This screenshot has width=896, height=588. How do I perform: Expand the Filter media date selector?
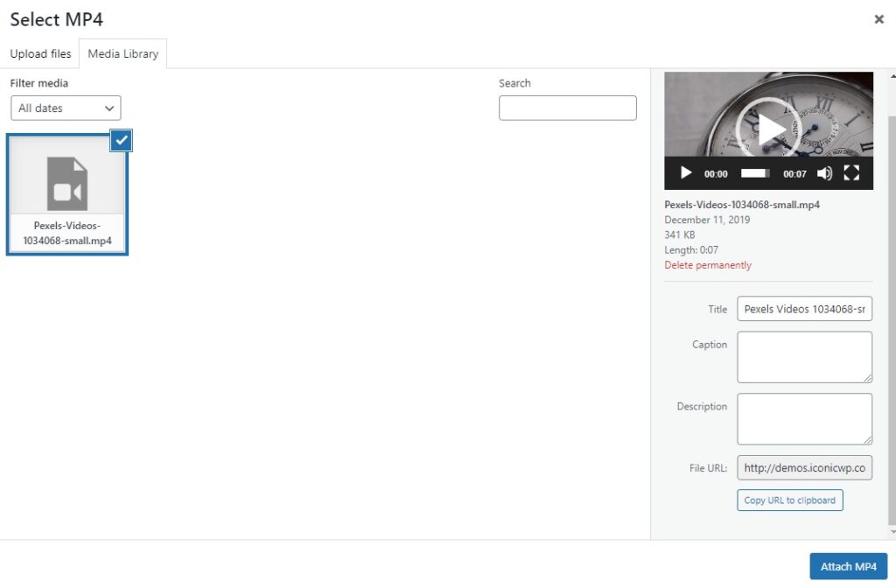pos(65,108)
